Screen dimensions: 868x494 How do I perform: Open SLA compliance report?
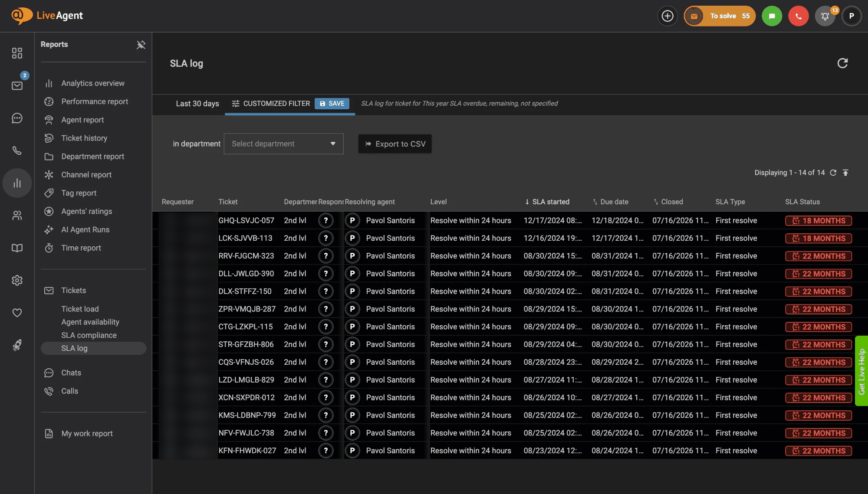tap(89, 335)
